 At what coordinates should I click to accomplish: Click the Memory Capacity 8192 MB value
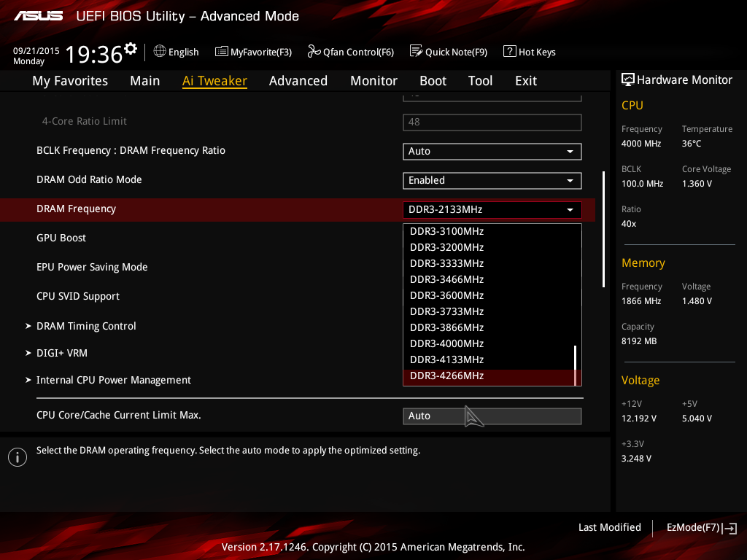tap(639, 341)
